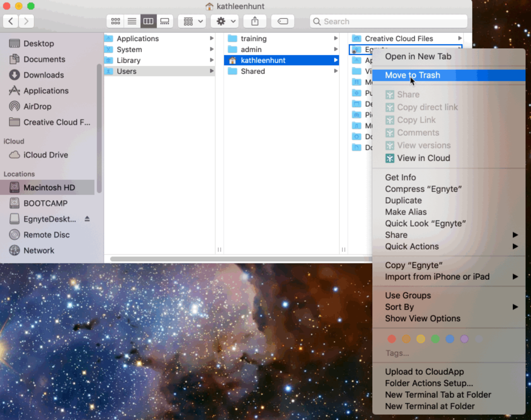Choose Move to Trash from the menu

[412, 75]
